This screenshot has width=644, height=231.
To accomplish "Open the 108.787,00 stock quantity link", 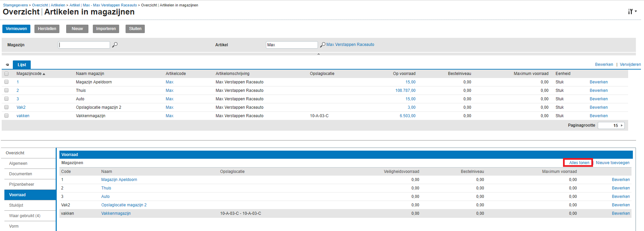I will [405, 91].
